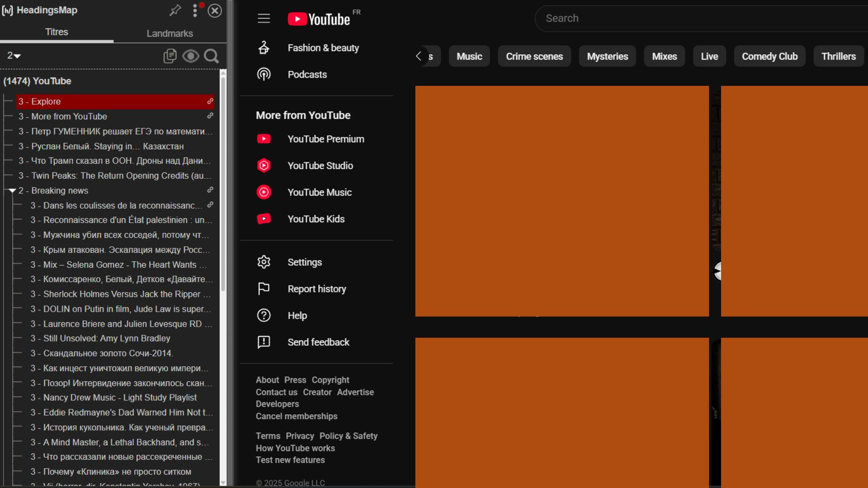The height and width of the screenshot is (488, 868).
Task: Open Podcasts from the sidebar
Action: [307, 75]
